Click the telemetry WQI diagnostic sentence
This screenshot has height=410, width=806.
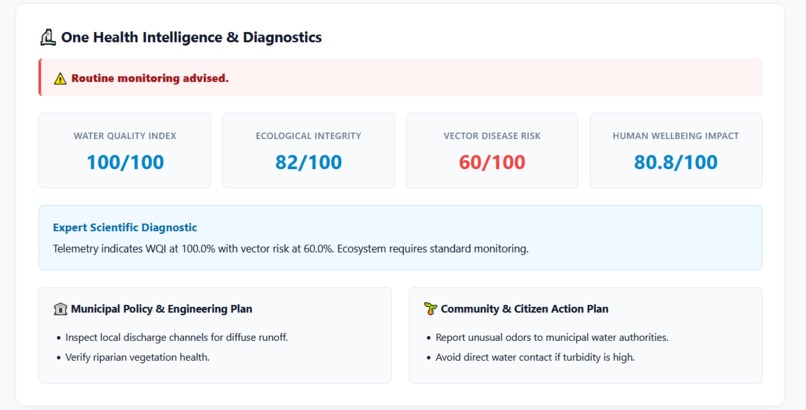point(290,249)
